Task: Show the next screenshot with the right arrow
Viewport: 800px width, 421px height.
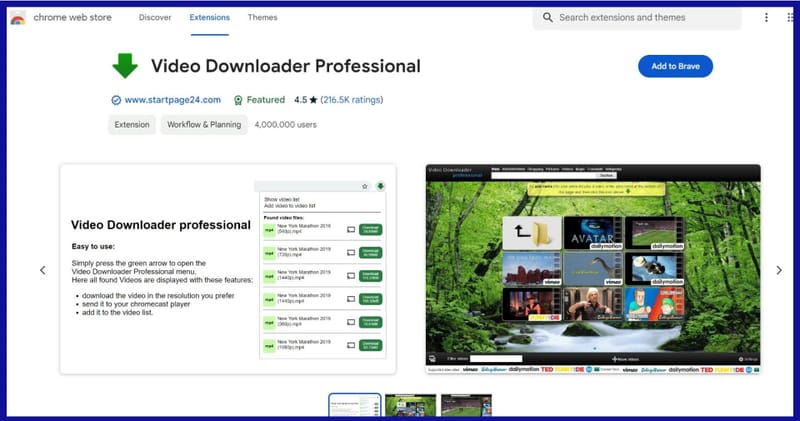Action: (779, 270)
